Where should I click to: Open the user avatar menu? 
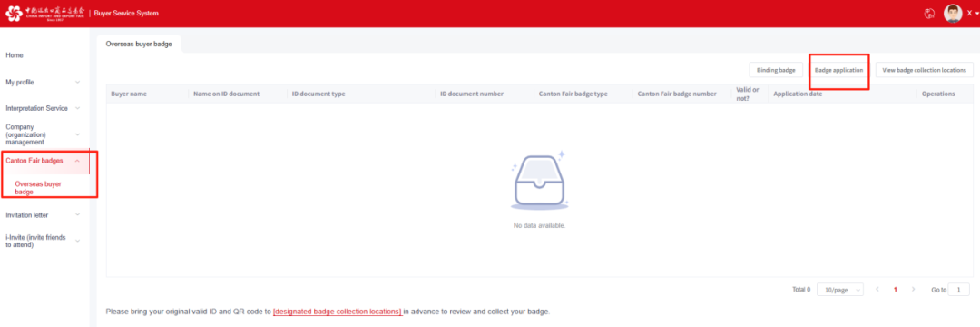[x=953, y=13]
